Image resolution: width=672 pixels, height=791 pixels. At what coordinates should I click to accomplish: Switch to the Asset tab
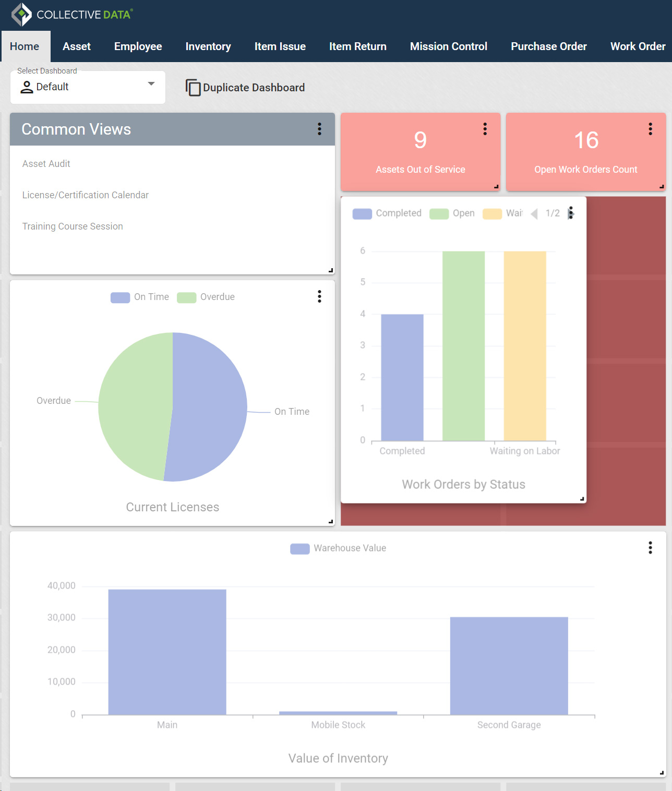[x=76, y=46]
